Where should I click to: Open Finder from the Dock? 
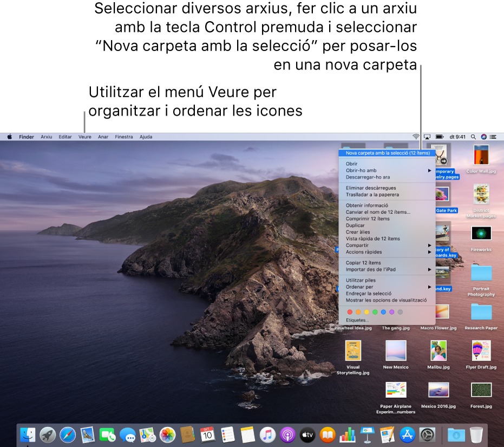(28, 435)
